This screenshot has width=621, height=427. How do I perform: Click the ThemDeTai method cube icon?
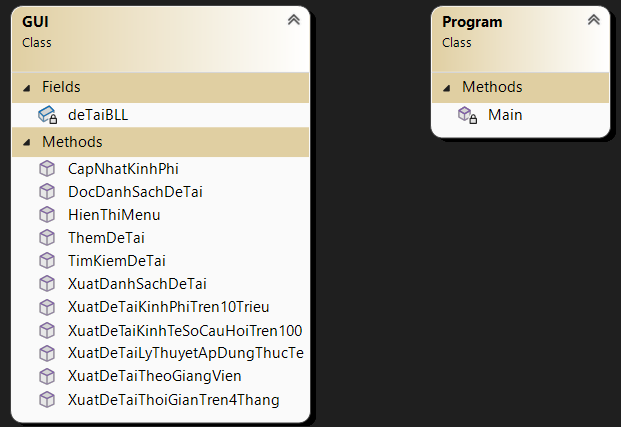click(x=47, y=237)
